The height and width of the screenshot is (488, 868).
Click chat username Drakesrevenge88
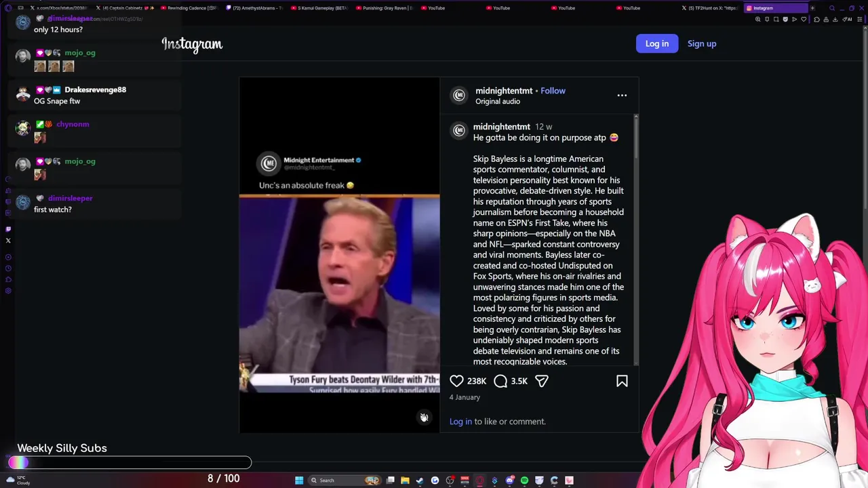click(x=96, y=89)
